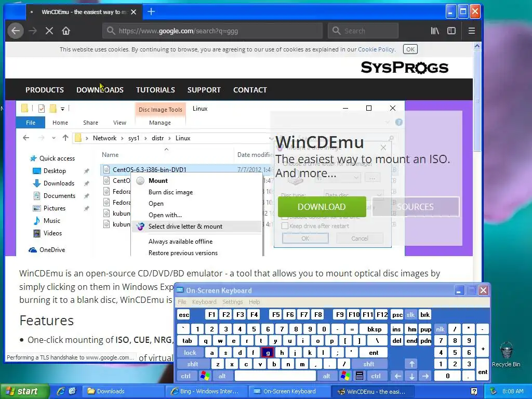Click the bksp key
Screen dimensions: 532x399
coord(375,329)
